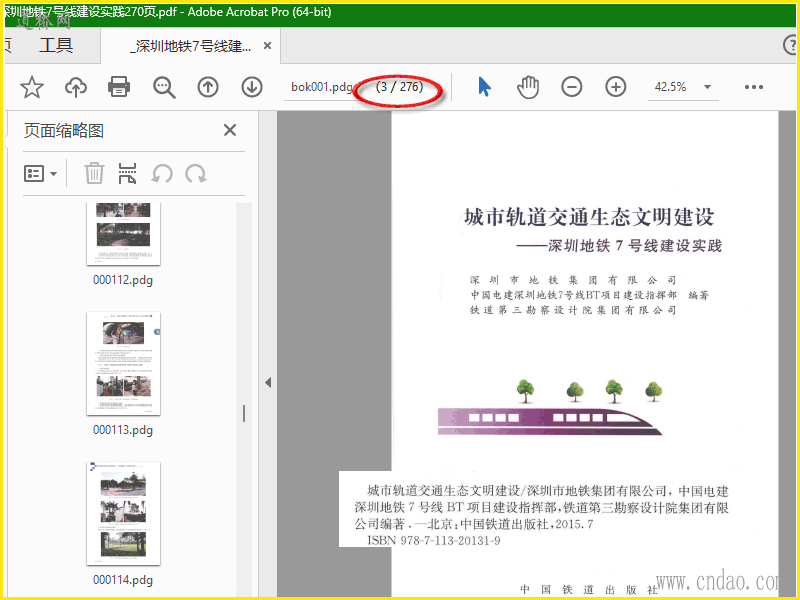Zoom in with the plus button
800x600 pixels.
[616, 87]
